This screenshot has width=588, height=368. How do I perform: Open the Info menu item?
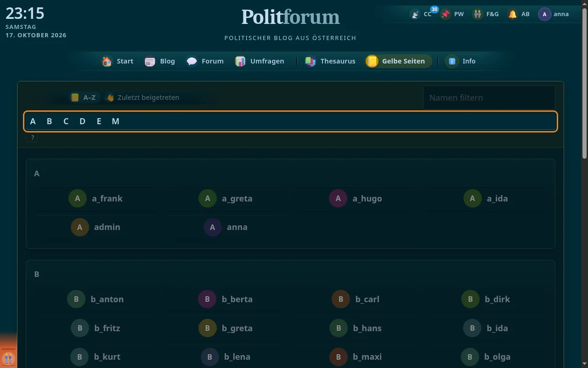pyautogui.click(x=462, y=61)
